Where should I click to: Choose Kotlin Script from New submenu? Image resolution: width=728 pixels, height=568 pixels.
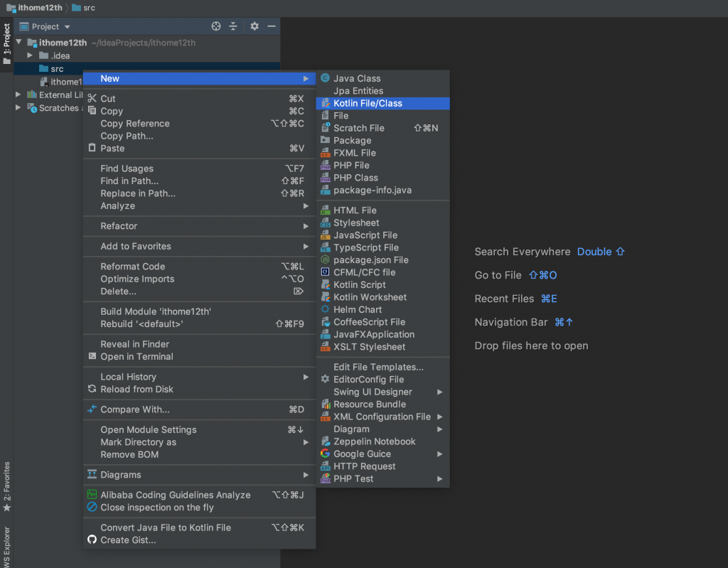tap(382, 284)
